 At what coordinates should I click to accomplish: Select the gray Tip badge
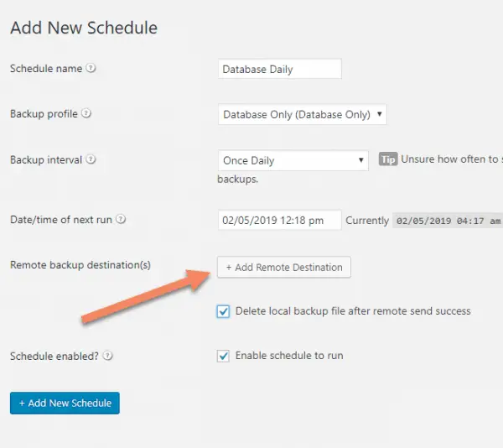coord(388,159)
